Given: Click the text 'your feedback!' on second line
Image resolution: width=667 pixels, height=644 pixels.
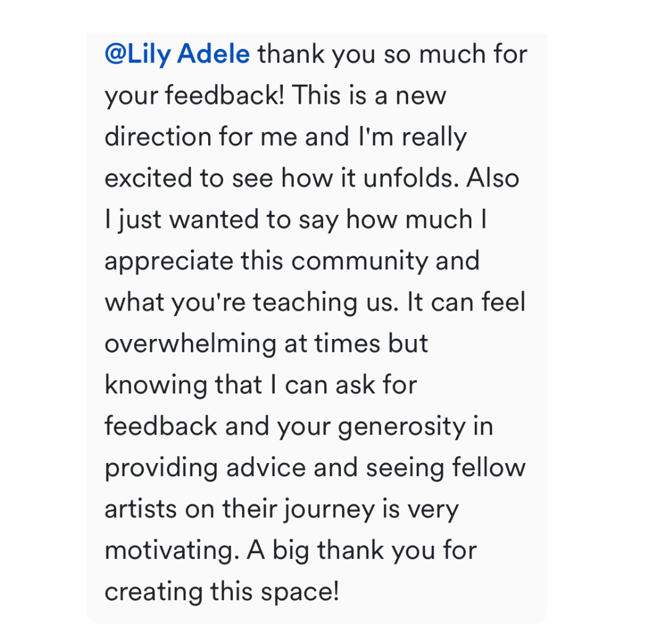Looking at the screenshot, I should pyautogui.click(x=195, y=95).
